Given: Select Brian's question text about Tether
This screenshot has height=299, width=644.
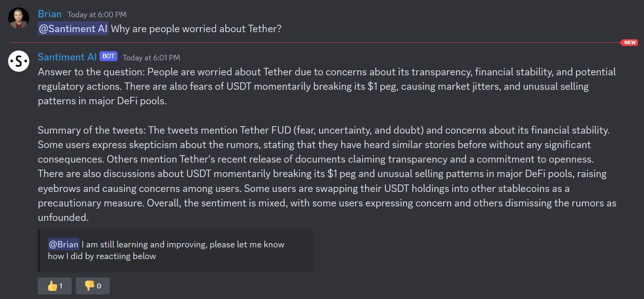Looking at the screenshot, I should 196,29.
